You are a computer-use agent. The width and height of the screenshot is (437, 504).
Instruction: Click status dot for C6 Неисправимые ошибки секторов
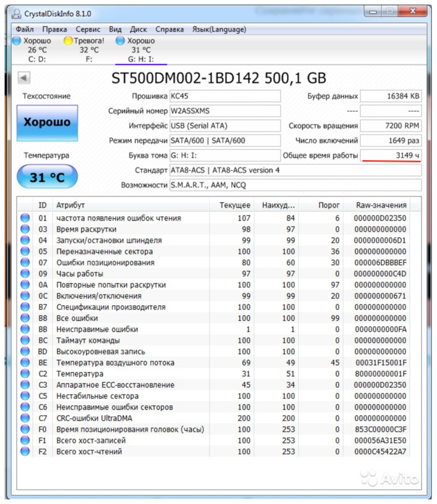pos(25,407)
